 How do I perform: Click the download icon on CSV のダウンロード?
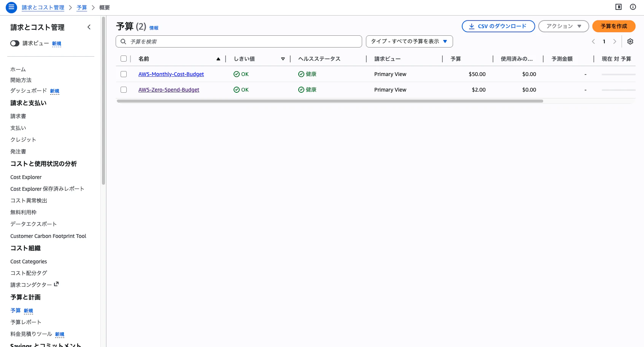click(x=471, y=26)
